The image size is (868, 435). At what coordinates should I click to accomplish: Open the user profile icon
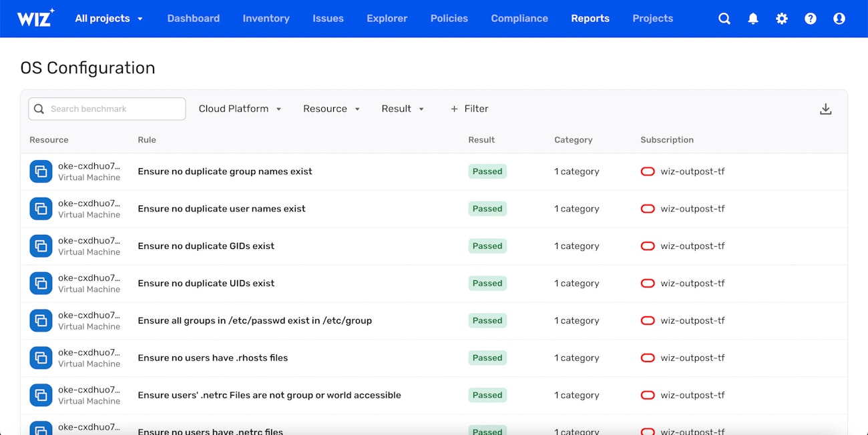pos(839,19)
